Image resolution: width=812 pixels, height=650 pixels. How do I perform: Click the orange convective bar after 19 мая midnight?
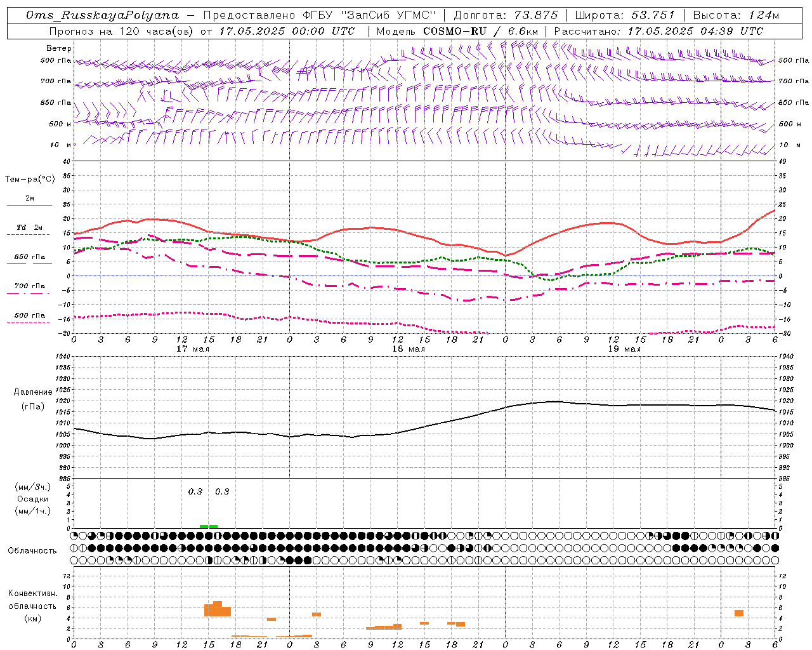(739, 613)
